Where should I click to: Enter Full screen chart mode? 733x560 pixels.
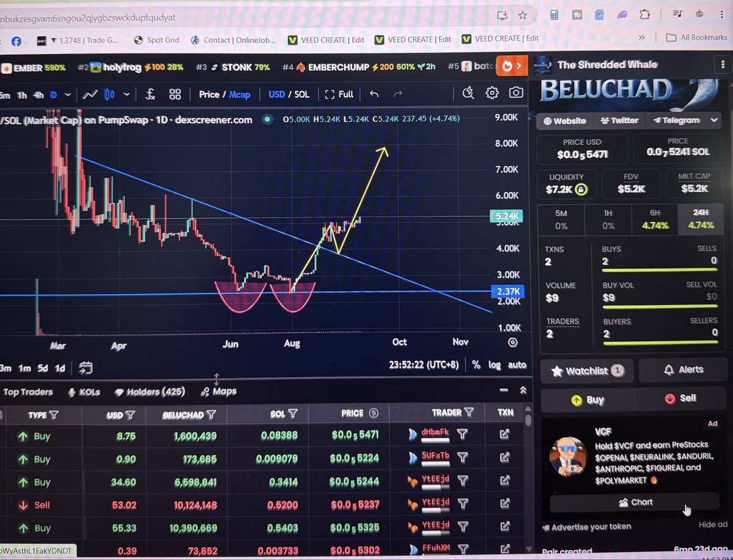point(339,94)
